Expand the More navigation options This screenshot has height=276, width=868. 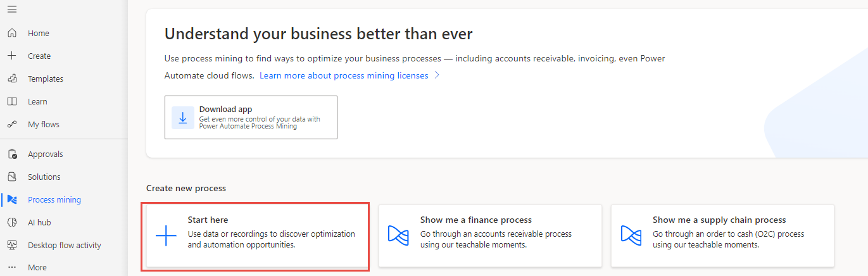(37, 267)
